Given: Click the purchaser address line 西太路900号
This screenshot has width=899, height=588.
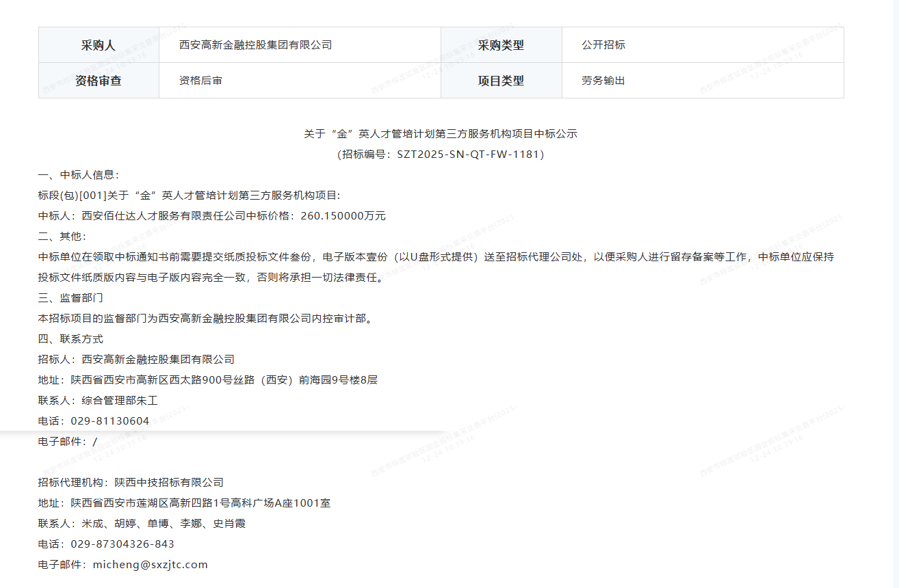Looking at the screenshot, I should [x=208, y=380].
